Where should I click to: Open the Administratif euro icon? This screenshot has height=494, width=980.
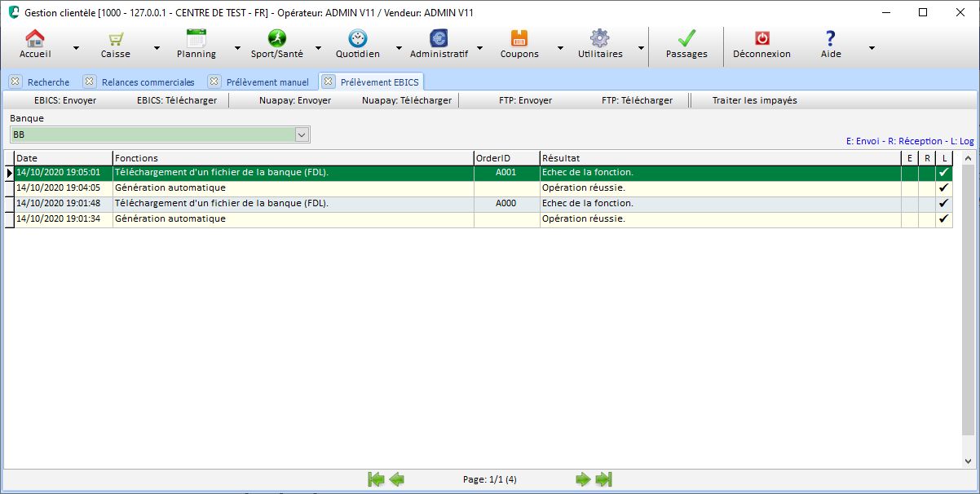click(439, 38)
